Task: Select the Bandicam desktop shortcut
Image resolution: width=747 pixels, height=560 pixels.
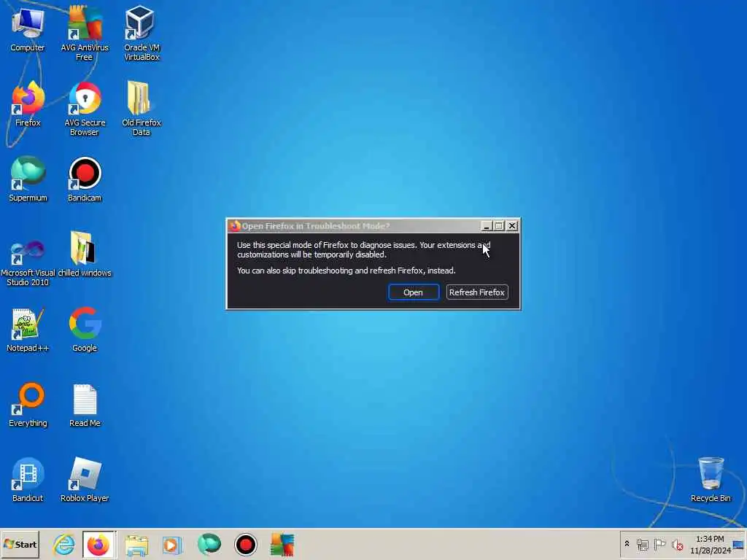Action: coord(85,179)
